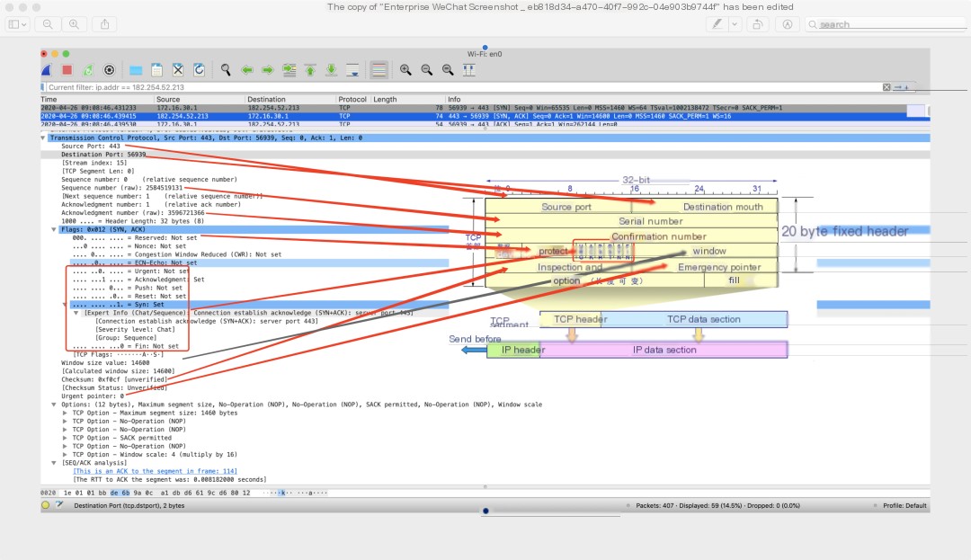Collapse the [SEQ/ACK analysis] node
This screenshot has width=971, height=560.
[54, 463]
